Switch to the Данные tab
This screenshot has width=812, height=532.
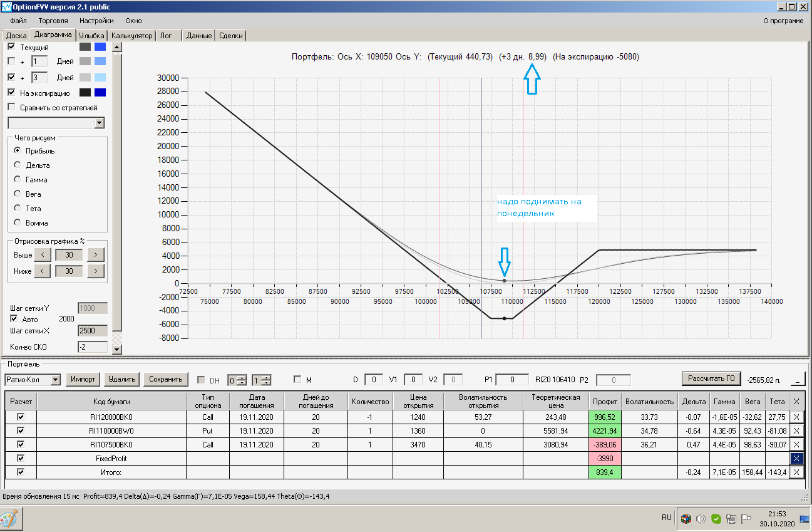199,36
